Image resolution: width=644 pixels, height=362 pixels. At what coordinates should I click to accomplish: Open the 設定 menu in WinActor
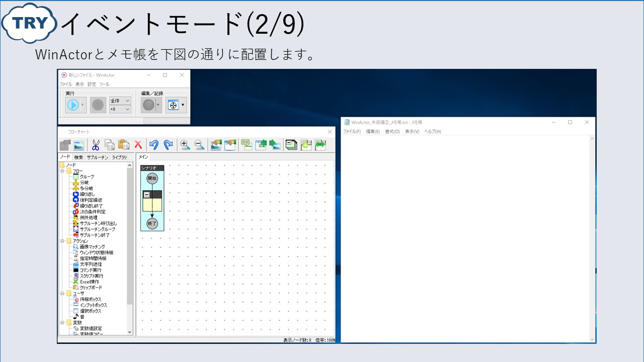pyautogui.click(x=92, y=84)
